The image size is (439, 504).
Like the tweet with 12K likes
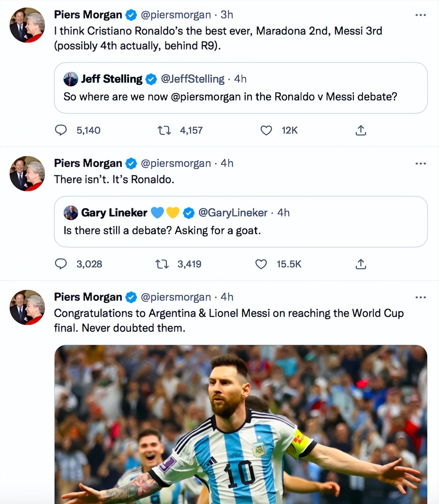coord(266,130)
